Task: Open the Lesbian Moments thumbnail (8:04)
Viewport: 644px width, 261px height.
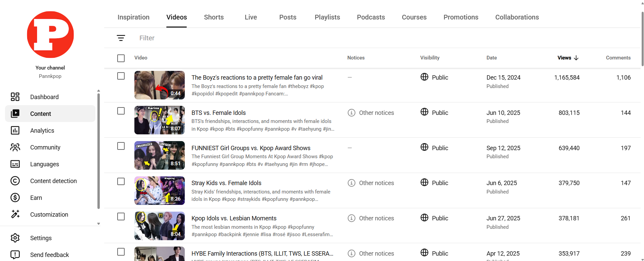Action: [160, 226]
